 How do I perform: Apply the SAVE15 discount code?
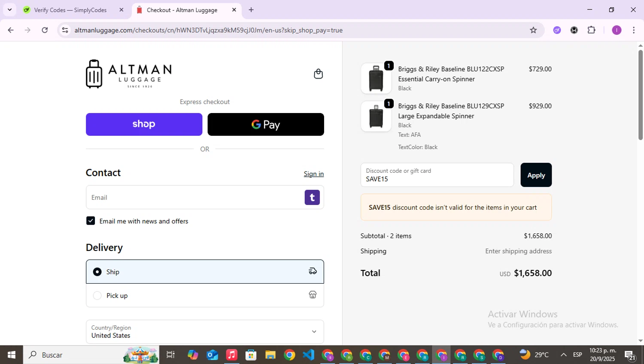click(x=536, y=175)
